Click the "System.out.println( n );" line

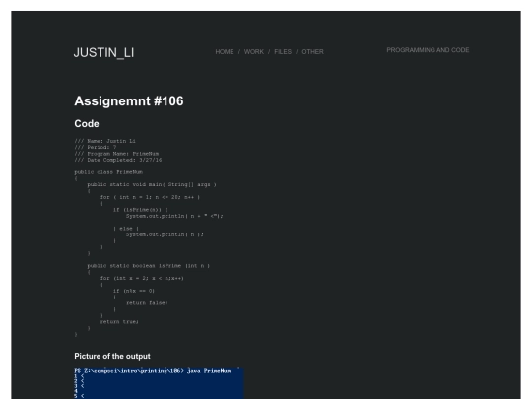pyautogui.click(x=165, y=234)
